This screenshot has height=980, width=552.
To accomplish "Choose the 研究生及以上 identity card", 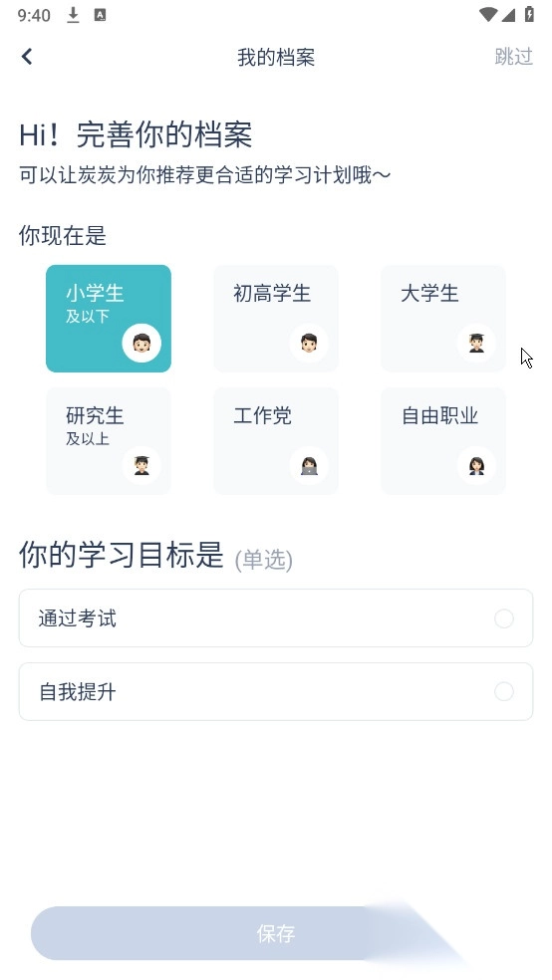I will (109, 441).
